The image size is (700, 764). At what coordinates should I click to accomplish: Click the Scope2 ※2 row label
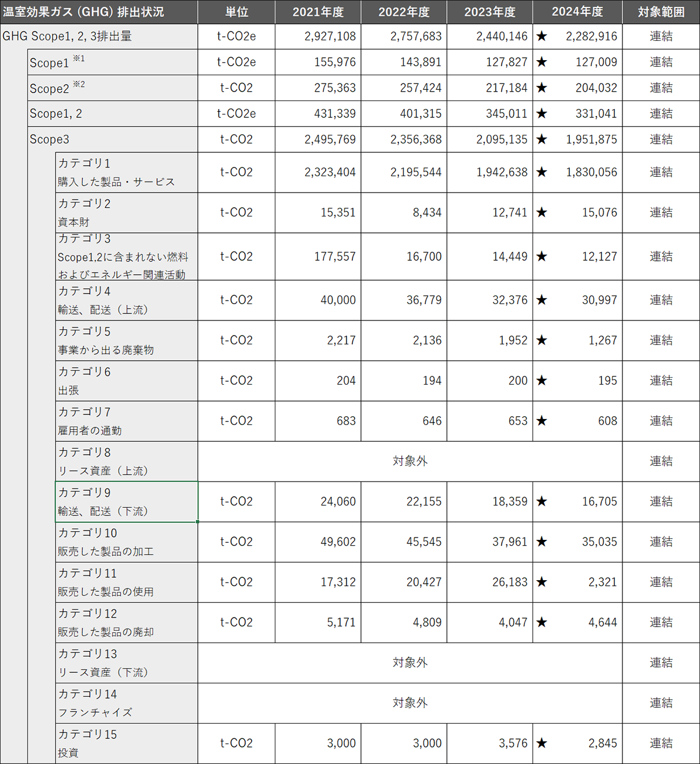113,88
